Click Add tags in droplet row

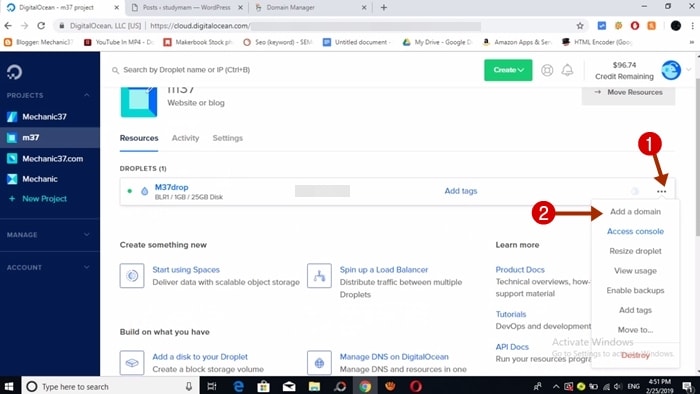[x=461, y=191]
